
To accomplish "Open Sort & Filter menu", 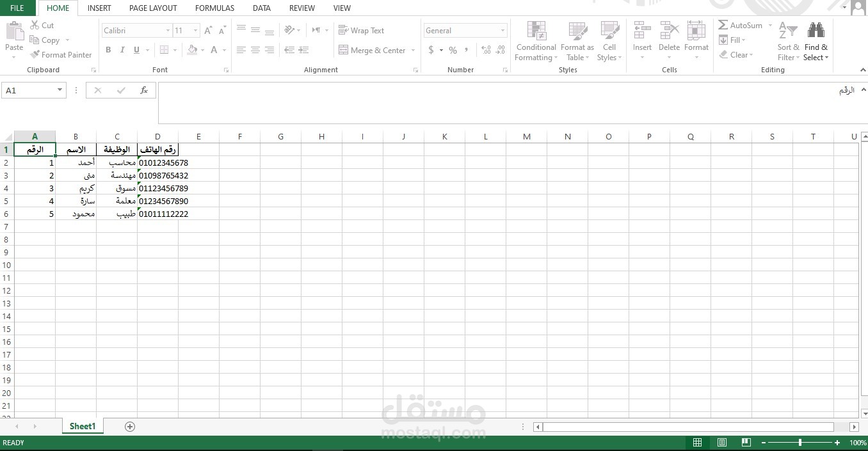I will coord(788,42).
